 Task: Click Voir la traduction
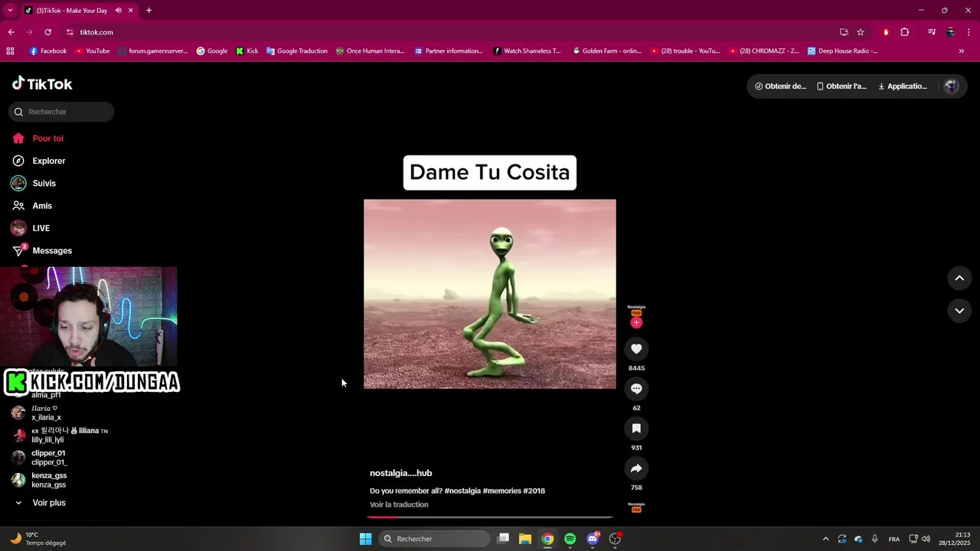[399, 504]
